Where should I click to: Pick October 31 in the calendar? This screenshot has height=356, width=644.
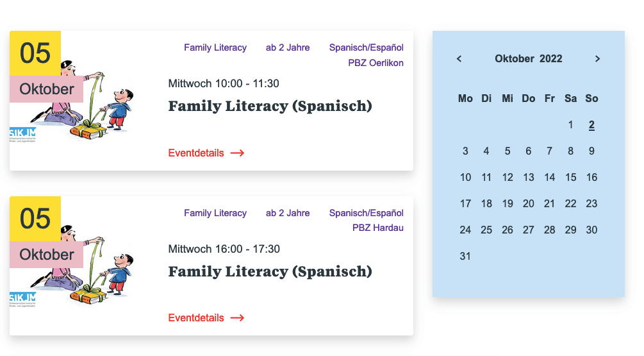(x=465, y=257)
